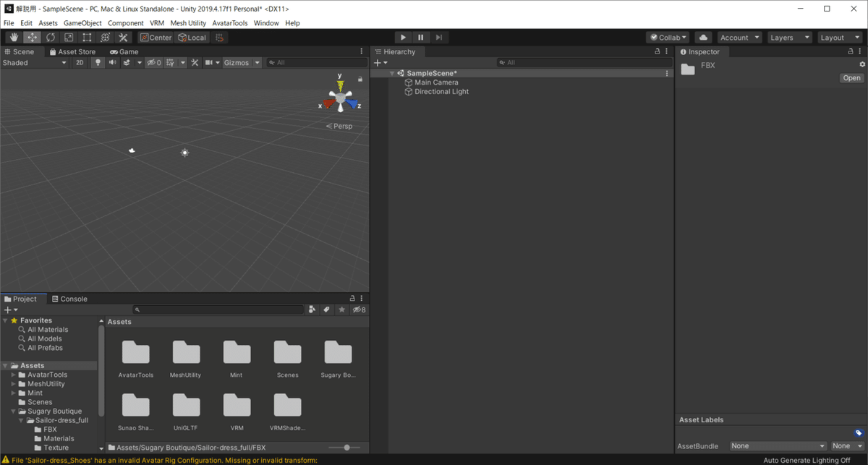Image resolution: width=868 pixels, height=465 pixels.
Task: Click Project search field
Action: (x=218, y=310)
